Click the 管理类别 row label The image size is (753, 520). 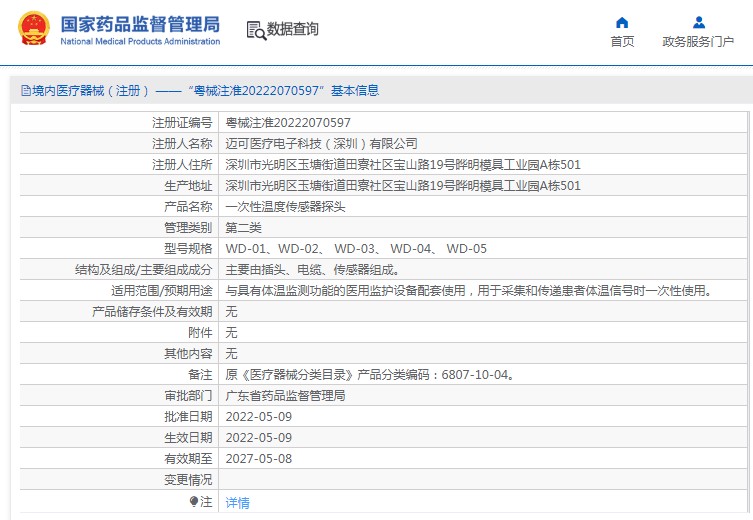pos(188,228)
